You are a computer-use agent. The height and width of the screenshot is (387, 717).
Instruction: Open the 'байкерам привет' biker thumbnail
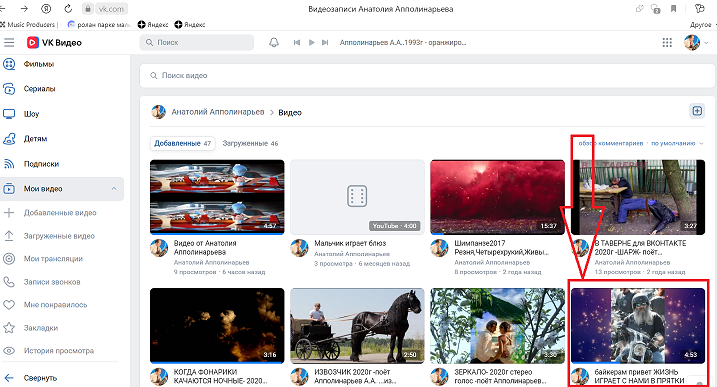[x=638, y=326]
